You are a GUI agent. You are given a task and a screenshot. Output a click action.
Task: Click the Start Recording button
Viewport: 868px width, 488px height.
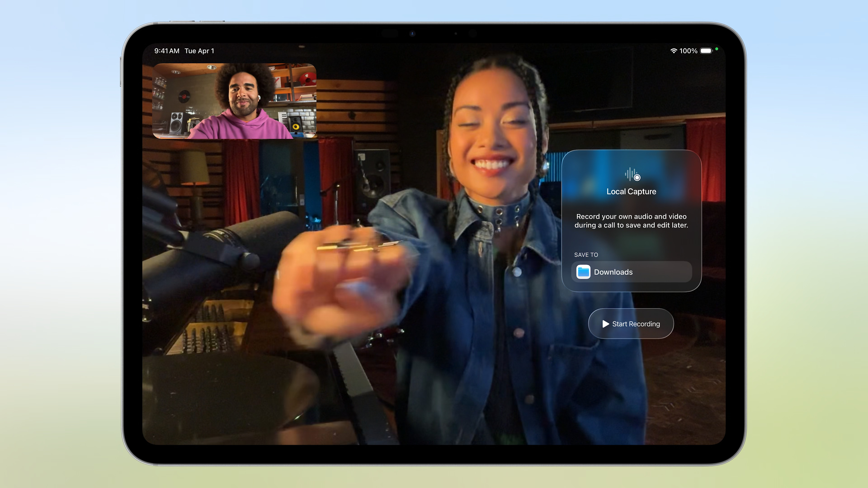pyautogui.click(x=631, y=324)
